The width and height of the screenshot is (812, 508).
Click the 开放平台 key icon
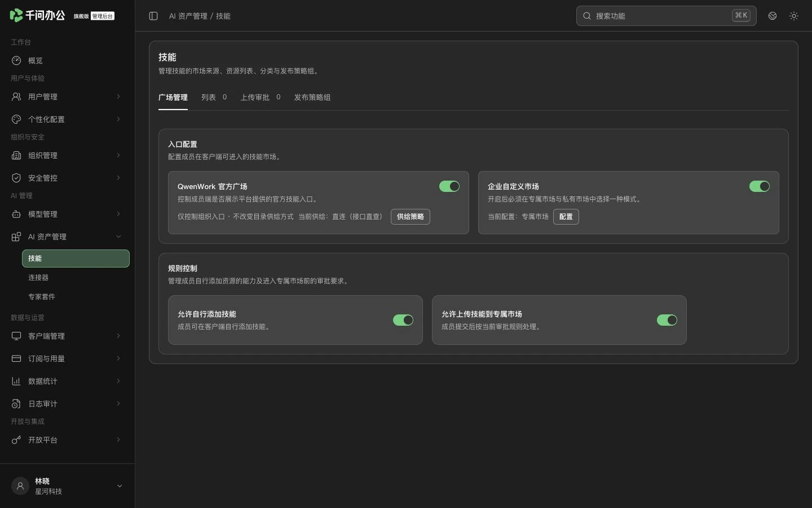16,440
